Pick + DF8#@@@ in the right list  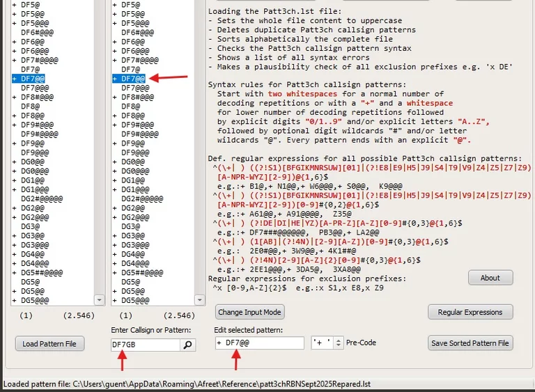tap(142, 97)
